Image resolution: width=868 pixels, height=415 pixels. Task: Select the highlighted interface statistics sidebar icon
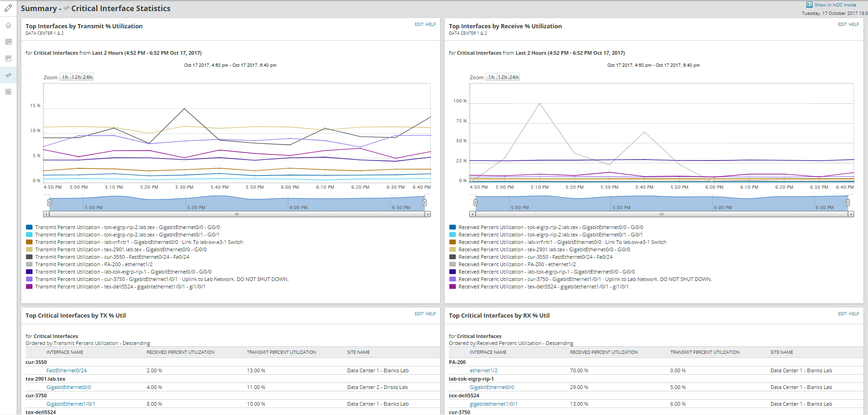point(8,75)
